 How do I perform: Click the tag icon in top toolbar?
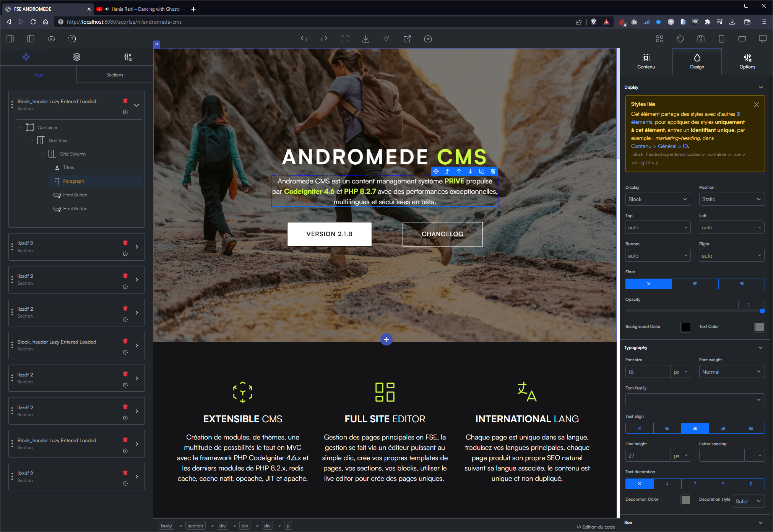[680, 39]
